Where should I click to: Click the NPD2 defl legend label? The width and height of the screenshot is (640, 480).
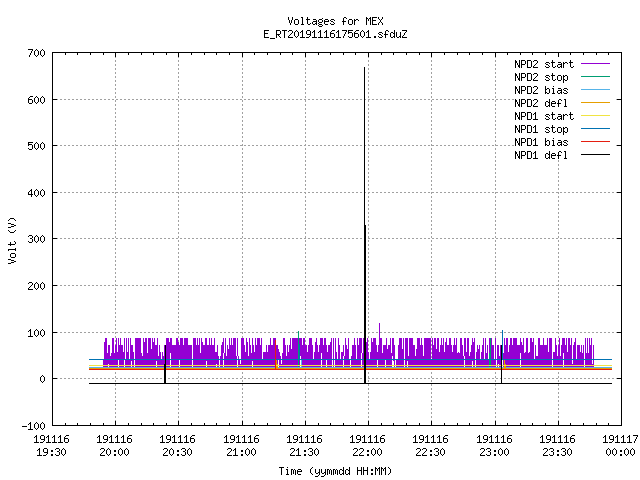[541, 103]
